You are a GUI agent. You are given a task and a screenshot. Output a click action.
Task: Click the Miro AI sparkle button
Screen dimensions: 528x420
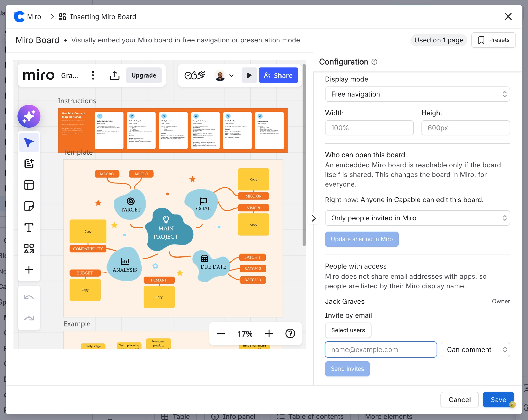click(29, 116)
